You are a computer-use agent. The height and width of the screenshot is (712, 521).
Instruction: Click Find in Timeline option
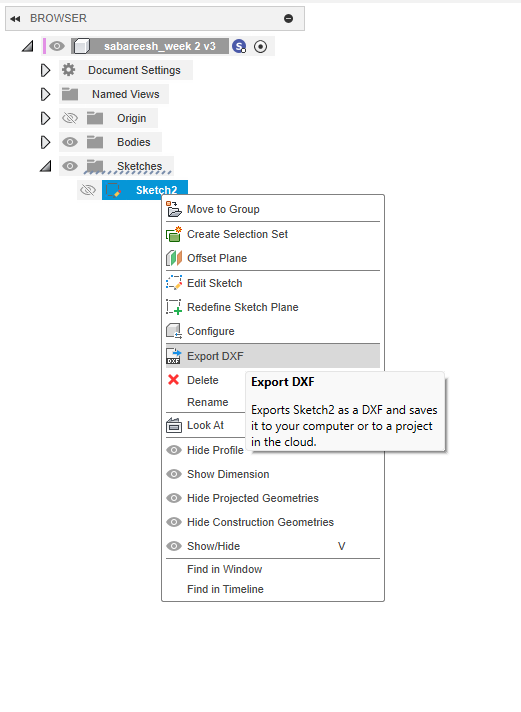click(x=225, y=589)
